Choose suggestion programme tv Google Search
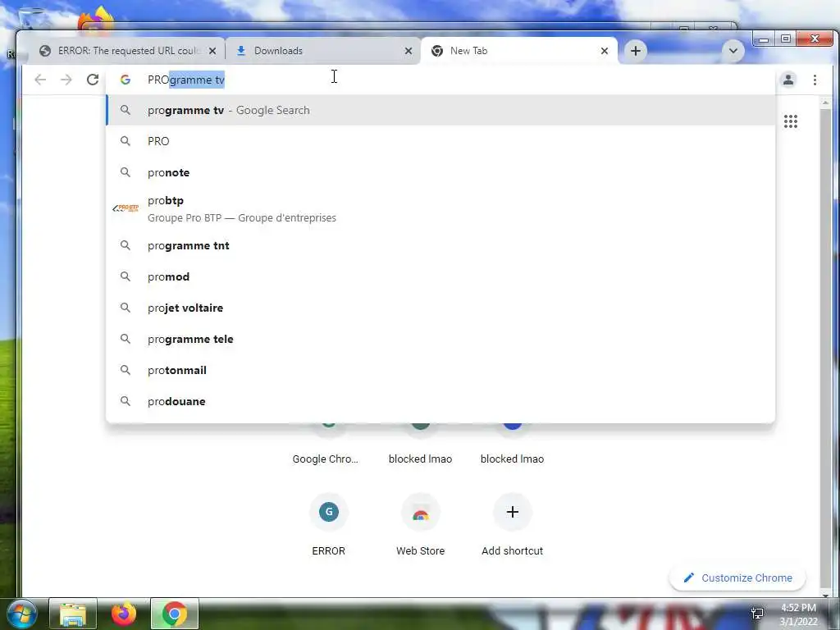The height and width of the screenshot is (630, 840). pos(441,111)
